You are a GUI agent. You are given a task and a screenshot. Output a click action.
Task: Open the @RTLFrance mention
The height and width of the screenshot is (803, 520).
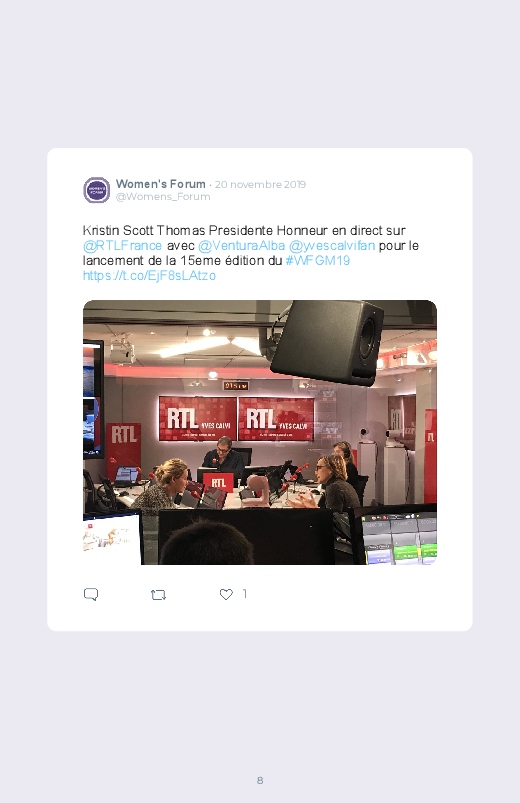[x=122, y=246]
